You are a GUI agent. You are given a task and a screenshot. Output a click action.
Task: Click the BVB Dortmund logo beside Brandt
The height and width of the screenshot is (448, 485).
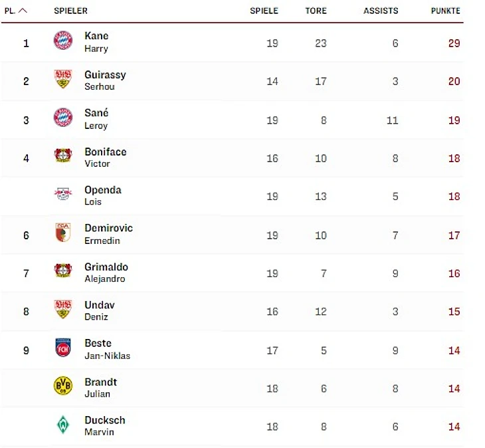coord(63,386)
